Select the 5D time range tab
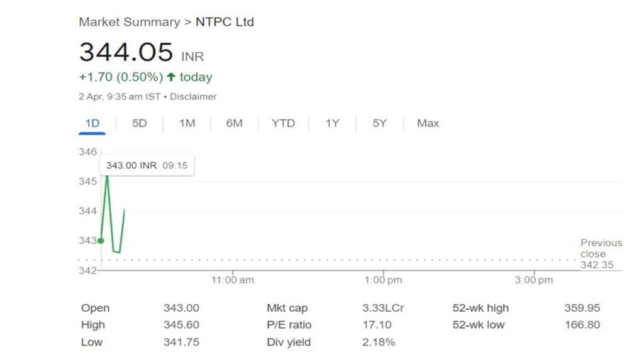 [x=140, y=123]
